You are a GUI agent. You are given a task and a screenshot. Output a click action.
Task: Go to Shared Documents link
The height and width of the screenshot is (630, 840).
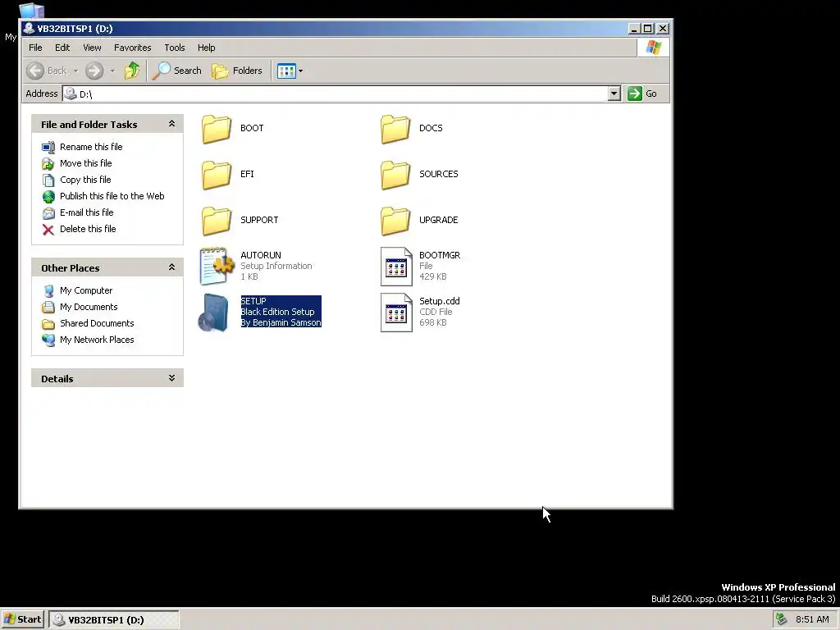point(97,323)
